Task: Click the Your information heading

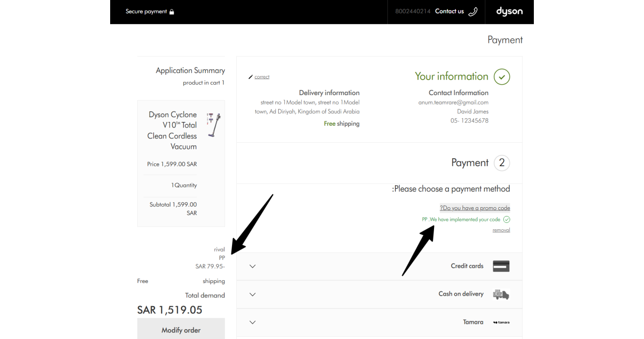Action: (451, 76)
